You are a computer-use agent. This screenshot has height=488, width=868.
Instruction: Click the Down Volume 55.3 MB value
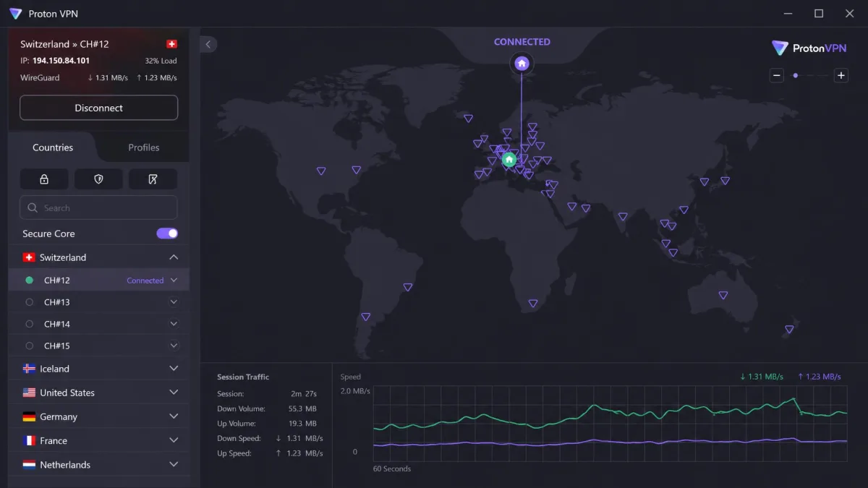pyautogui.click(x=302, y=409)
